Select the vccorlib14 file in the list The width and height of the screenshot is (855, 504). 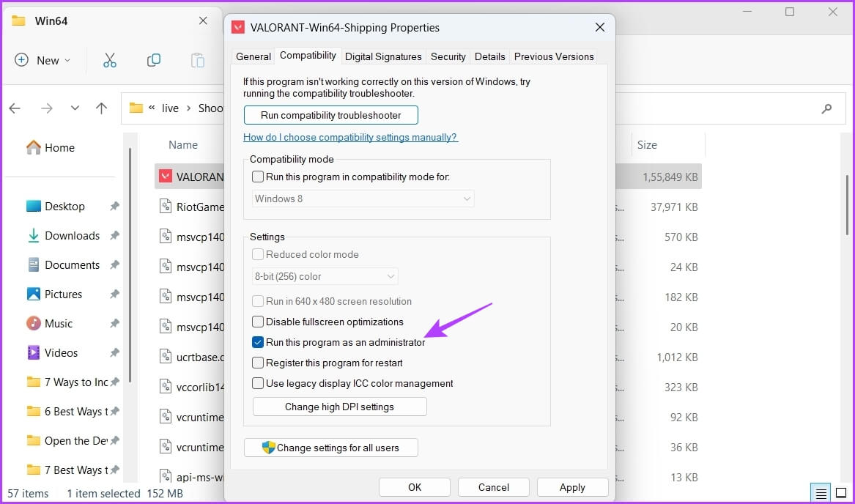point(191,388)
